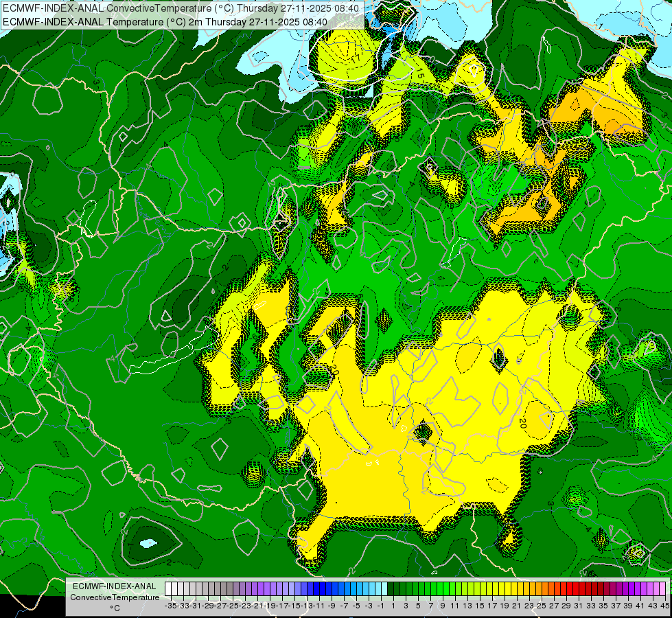Click the Temperature 2m title line
The height and width of the screenshot is (618, 672).
tap(165, 22)
